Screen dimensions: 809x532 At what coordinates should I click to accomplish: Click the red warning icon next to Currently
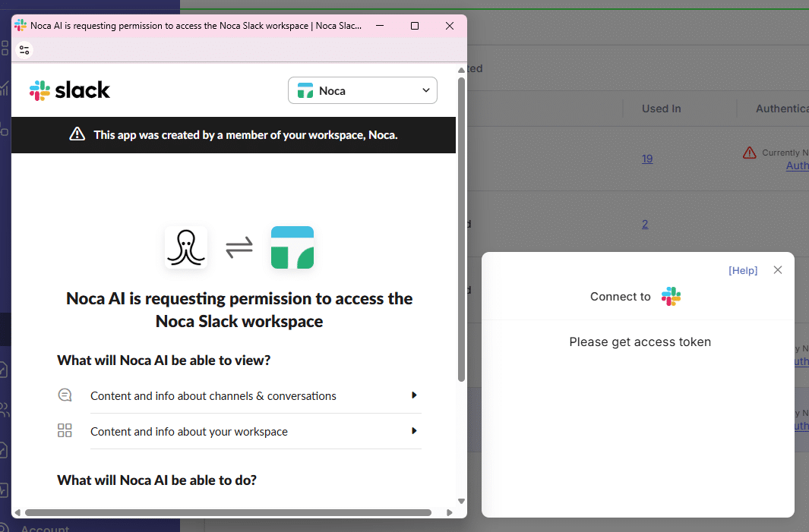tap(750, 153)
